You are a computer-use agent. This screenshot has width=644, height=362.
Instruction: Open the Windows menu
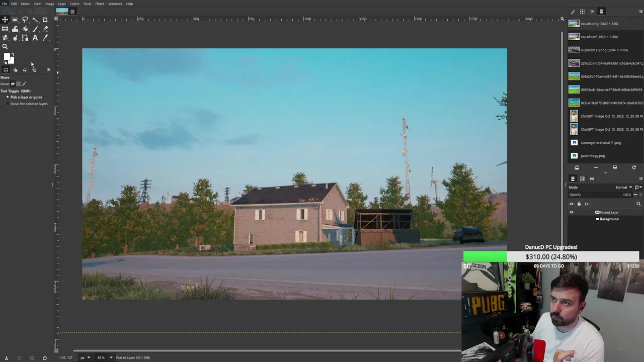[115, 4]
